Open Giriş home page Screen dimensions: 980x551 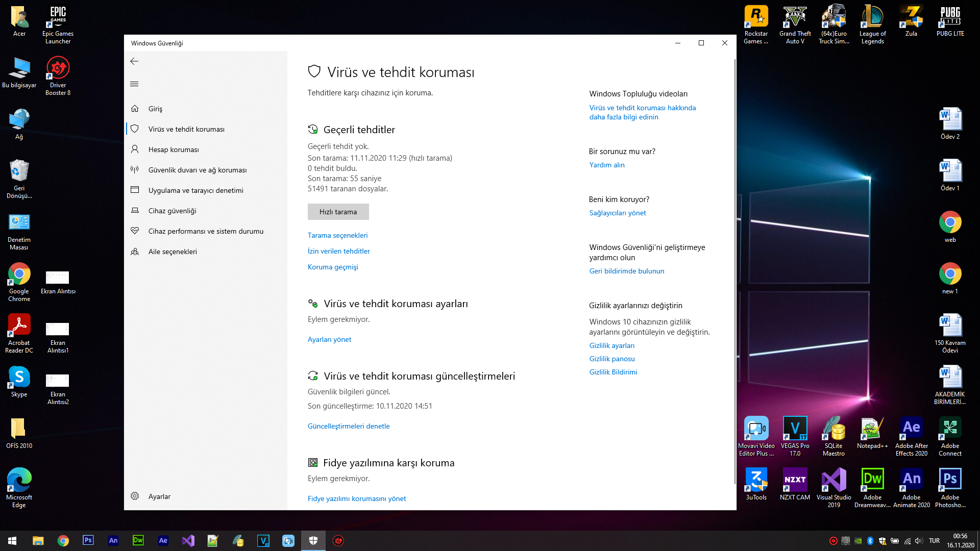pyautogui.click(x=155, y=109)
